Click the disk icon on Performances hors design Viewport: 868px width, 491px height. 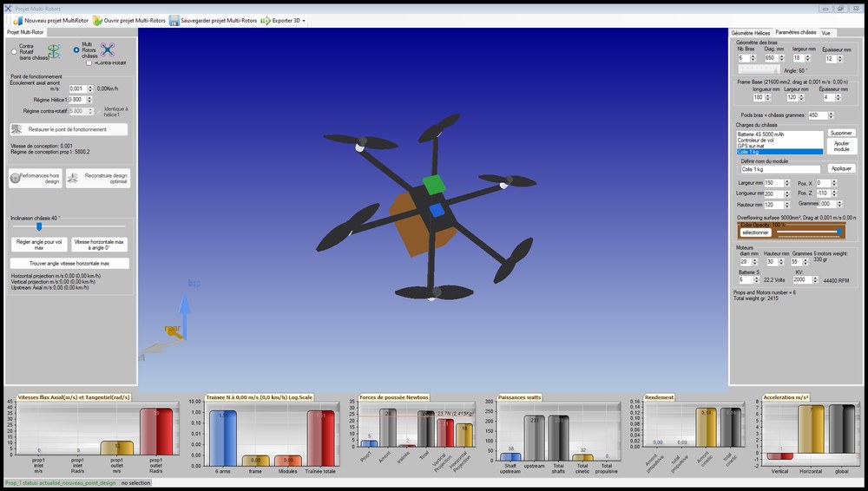pos(15,178)
